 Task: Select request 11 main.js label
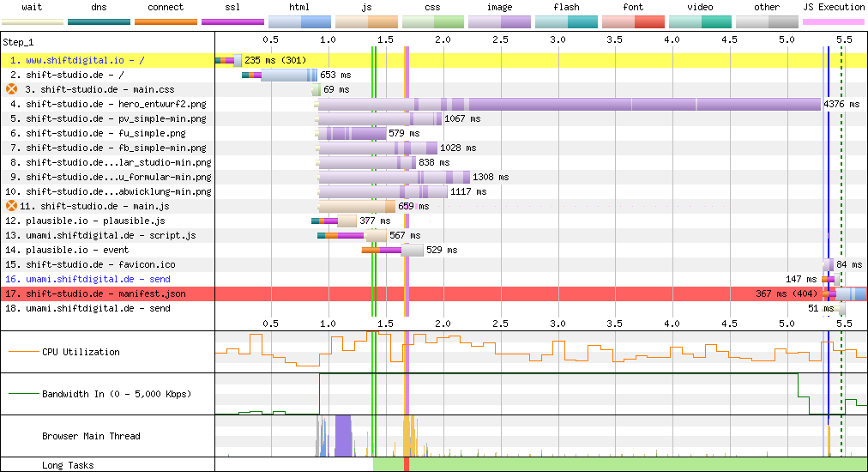pyautogui.click(x=94, y=206)
